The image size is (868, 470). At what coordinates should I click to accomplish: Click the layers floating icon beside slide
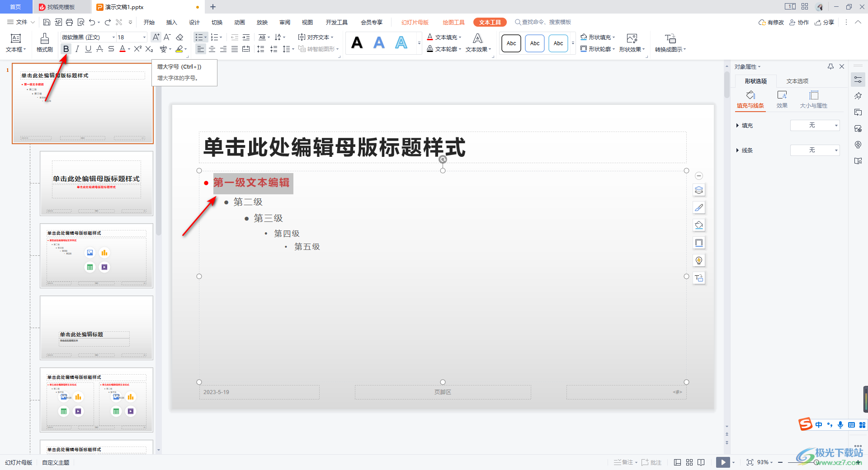699,190
